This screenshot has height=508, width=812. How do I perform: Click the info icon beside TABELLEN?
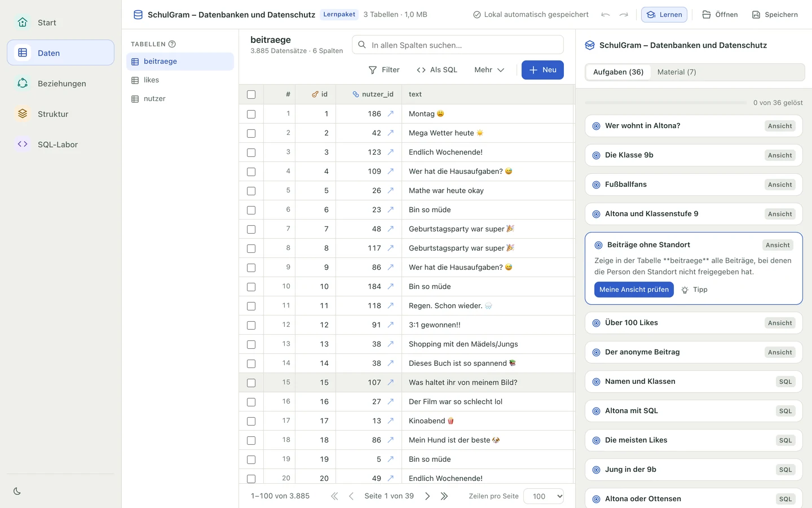(172, 44)
